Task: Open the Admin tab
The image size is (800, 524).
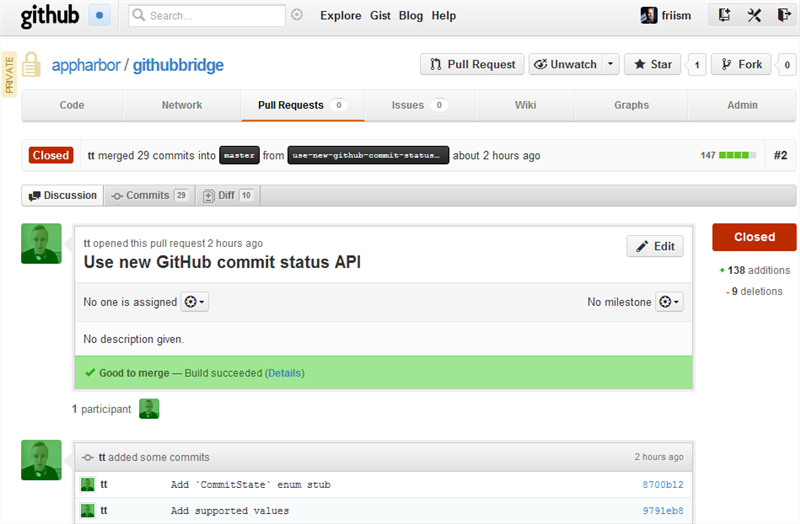Action: [x=742, y=105]
